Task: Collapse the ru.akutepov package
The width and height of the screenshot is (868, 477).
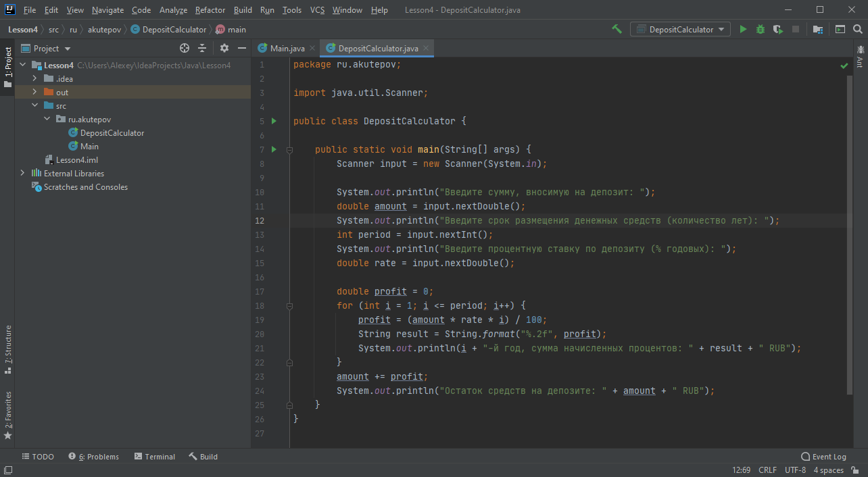Action: click(x=47, y=120)
